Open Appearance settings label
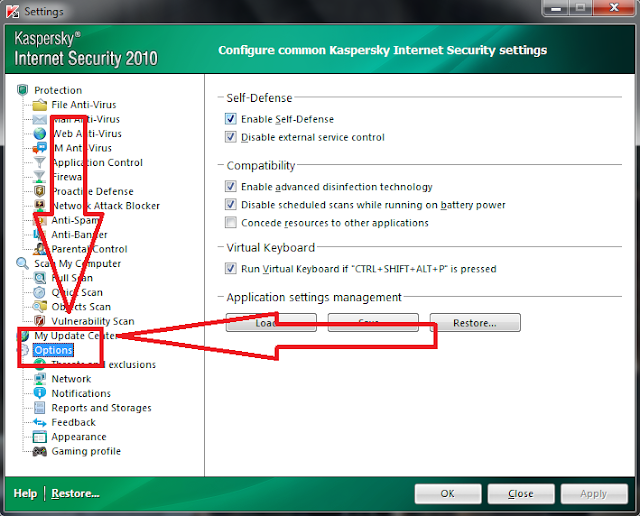 [79, 437]
